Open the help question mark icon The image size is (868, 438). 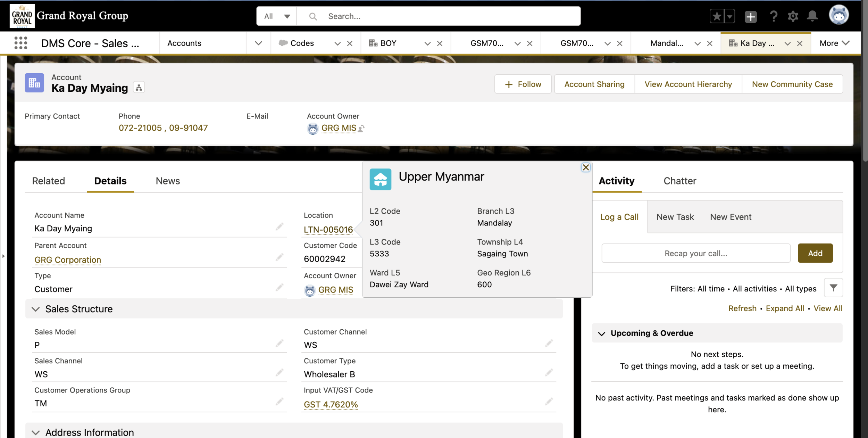tap(774, 16)
